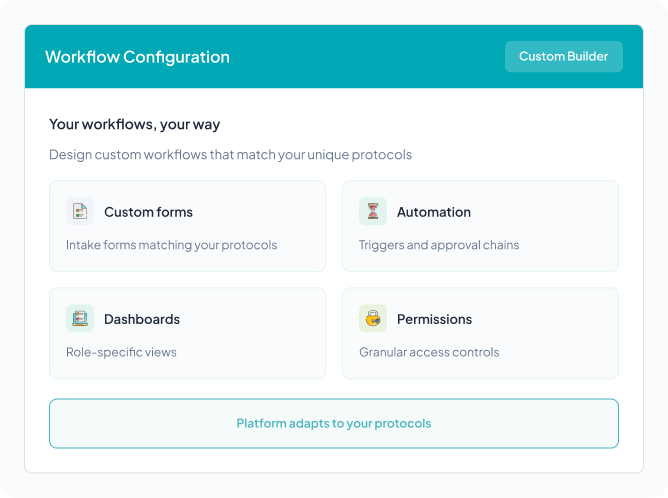Viewport: 668px width, 498px height.
Task: Select the Dashboards title label
Action: pyautogui.click(x=142, y=319)
